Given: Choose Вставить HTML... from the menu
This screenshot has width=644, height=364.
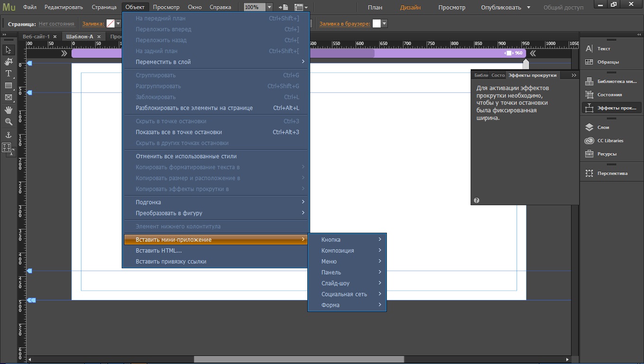Looking at the screenshot, I should 159,251.
